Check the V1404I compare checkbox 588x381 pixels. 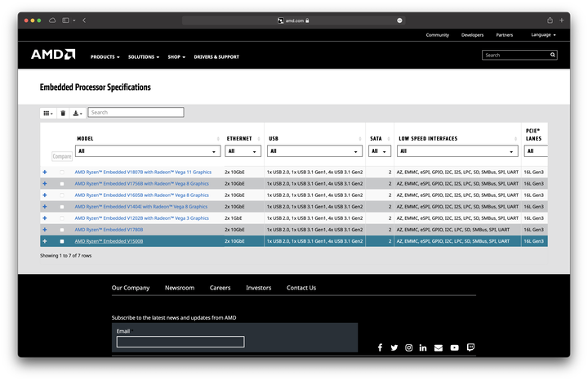click(x=62, y=207)
